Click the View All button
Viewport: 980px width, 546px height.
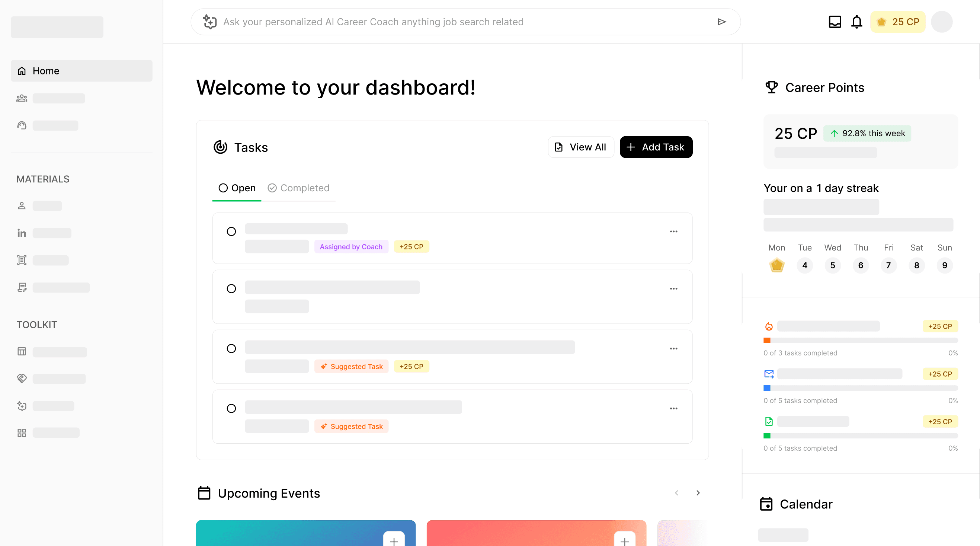580,147
